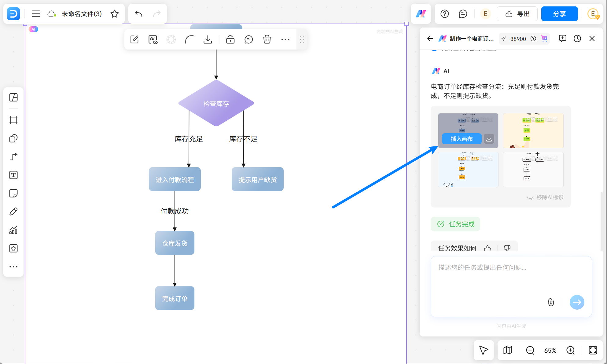Select the sticky note tool

(13, 193)
